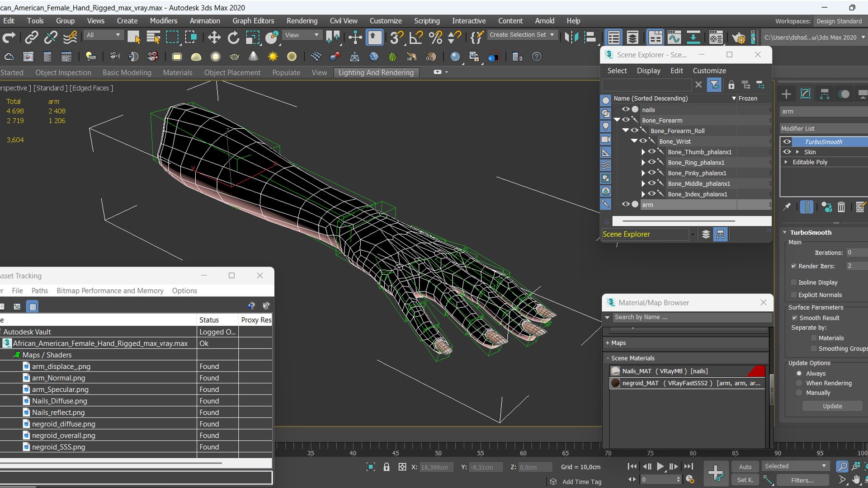Enable Isoline Display checkbox
The image size is (868, 488).
click(x=793, y=282)
